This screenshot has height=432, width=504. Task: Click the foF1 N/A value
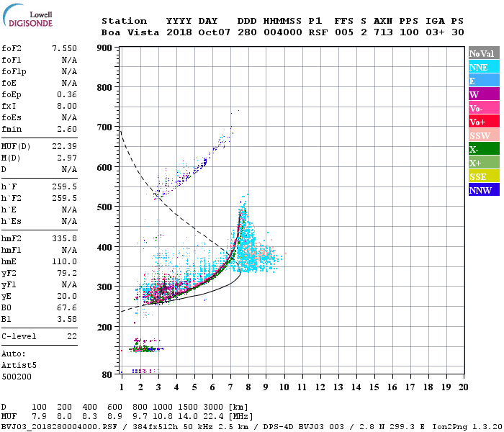tap(69, 60)
